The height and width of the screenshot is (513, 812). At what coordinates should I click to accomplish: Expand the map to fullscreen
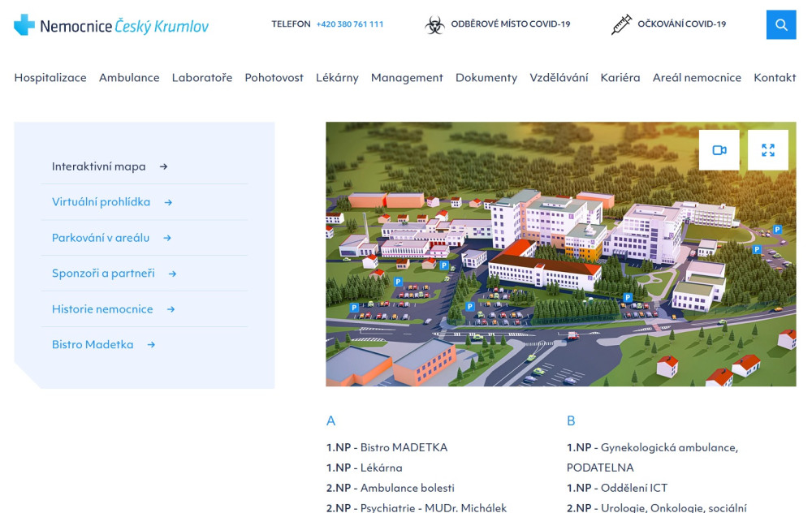pos(768,150)
